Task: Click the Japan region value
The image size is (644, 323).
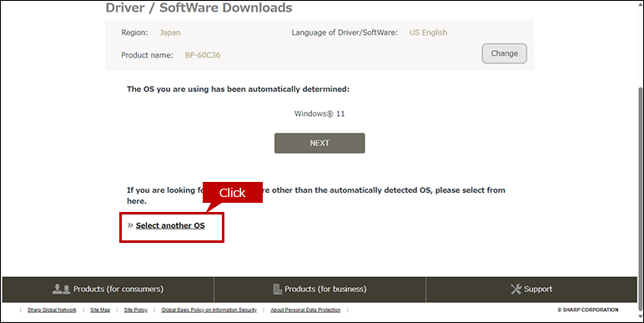Action: [x=170, y=33]
